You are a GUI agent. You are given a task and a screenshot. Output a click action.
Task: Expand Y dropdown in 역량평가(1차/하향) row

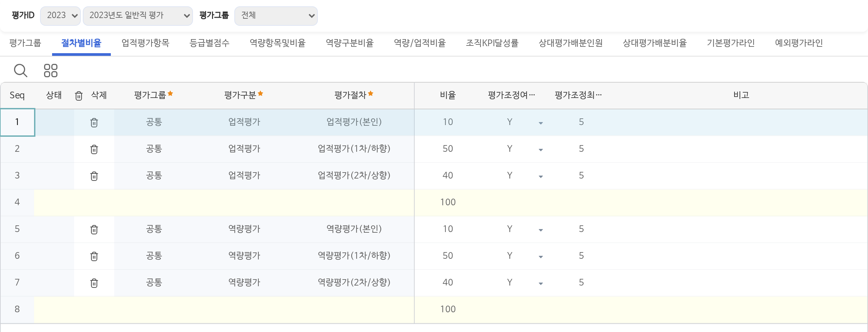pyautogui.click(x=540, y=257)
